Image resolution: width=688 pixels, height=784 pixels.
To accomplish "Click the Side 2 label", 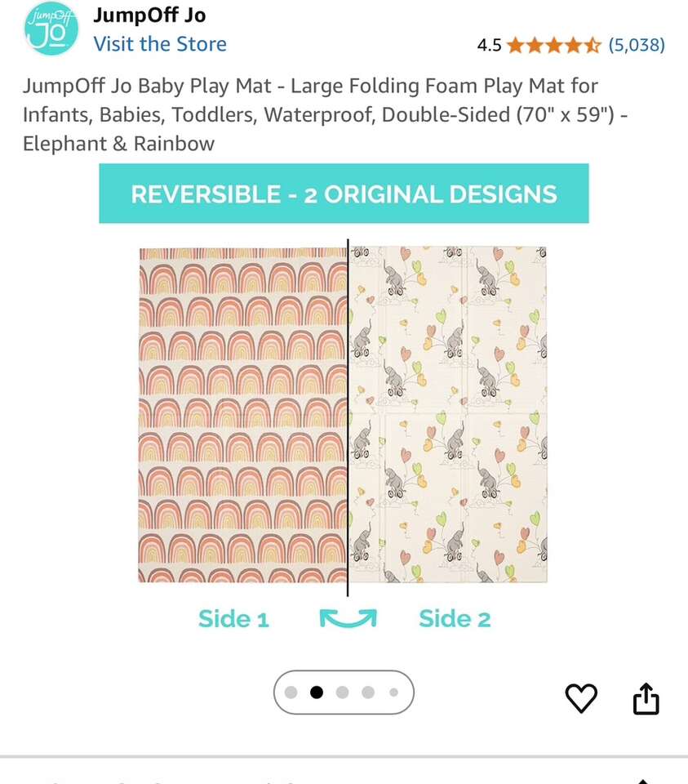I will (455, 619).
